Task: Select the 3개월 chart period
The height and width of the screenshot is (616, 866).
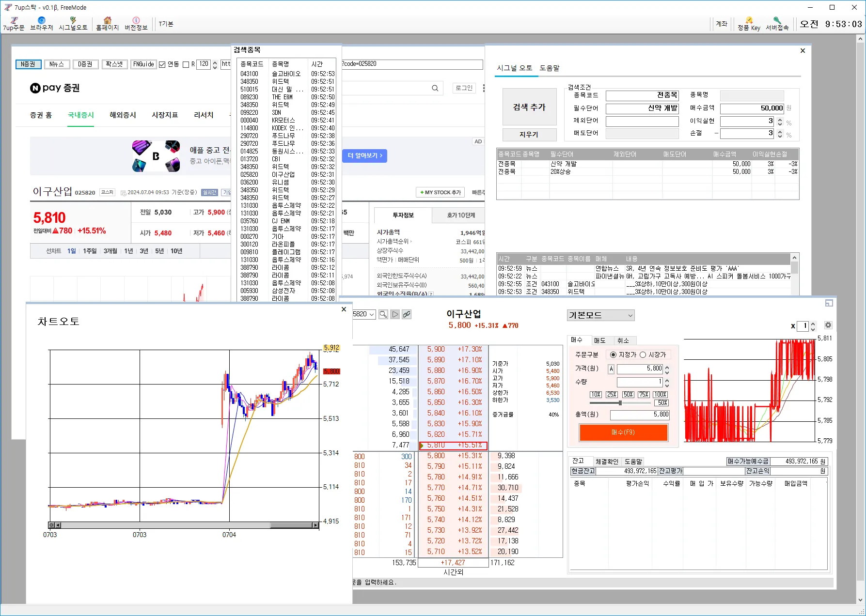Action: tap(110, 251)
